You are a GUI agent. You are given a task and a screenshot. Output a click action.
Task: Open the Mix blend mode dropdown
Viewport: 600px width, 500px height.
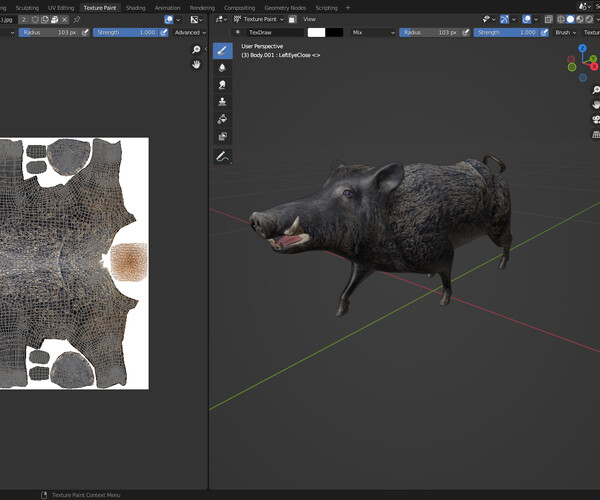click(373, 33)
